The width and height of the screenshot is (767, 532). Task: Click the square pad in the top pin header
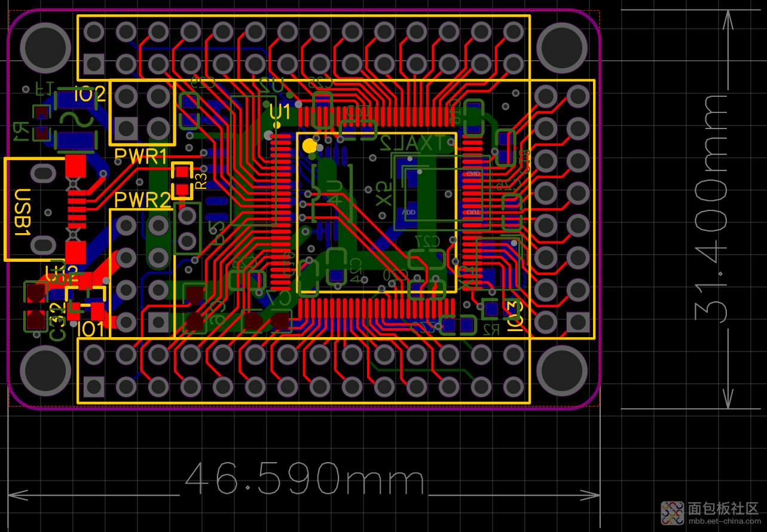click(x=94, y=63)
